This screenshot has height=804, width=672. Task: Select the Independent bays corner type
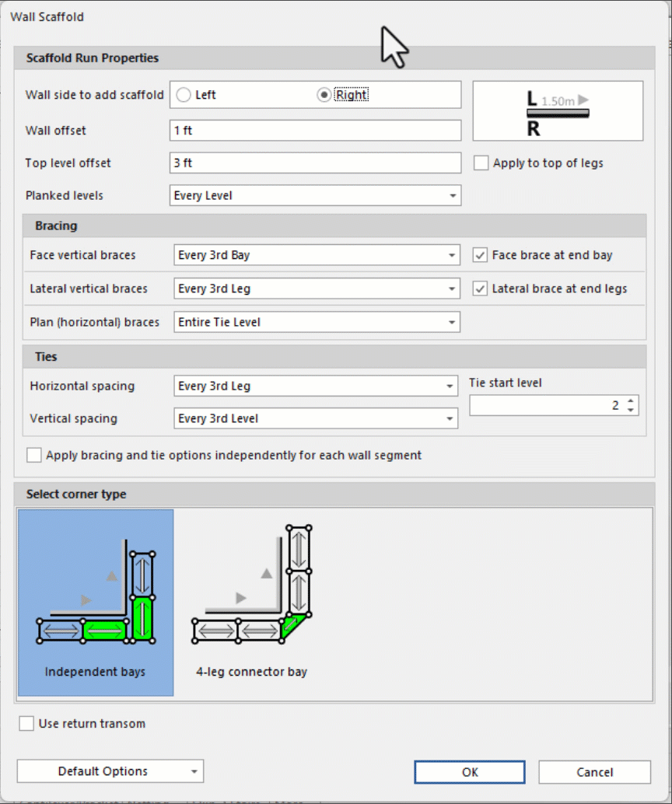(x=96, y=603)
